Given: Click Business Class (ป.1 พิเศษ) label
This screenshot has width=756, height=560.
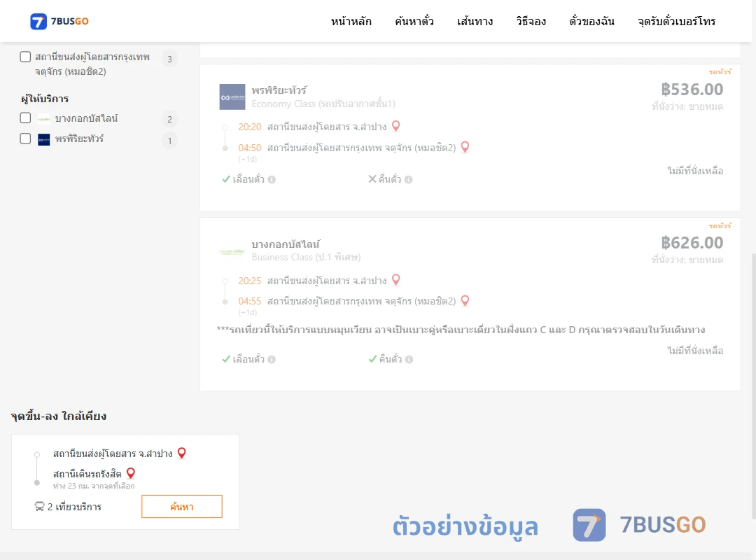Looking at the screenshot, I should pyautogui.click(x=306, y=257).
